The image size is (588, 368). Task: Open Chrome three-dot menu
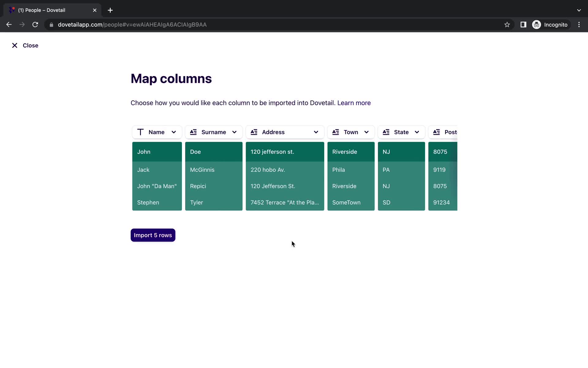pyautogui.click(x=579, y=25)
